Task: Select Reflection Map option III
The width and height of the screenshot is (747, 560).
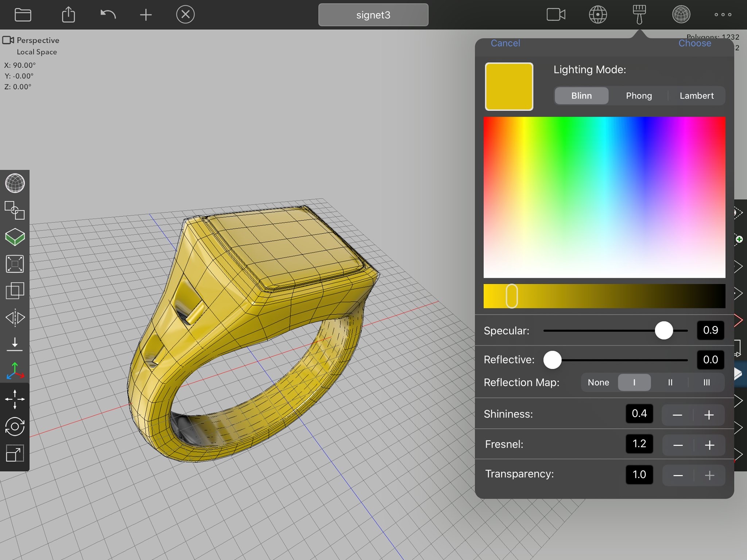Action: pos(706,382)
